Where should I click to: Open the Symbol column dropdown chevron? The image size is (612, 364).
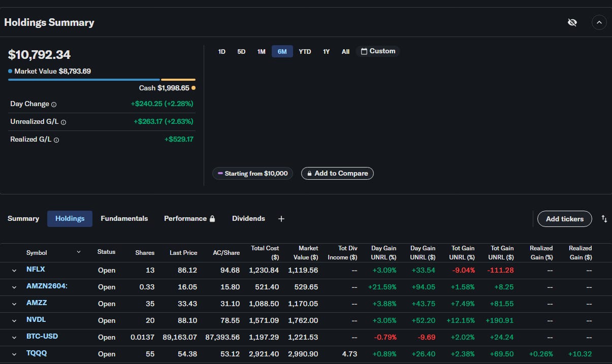pyautogui.click(x=79, y=252)
